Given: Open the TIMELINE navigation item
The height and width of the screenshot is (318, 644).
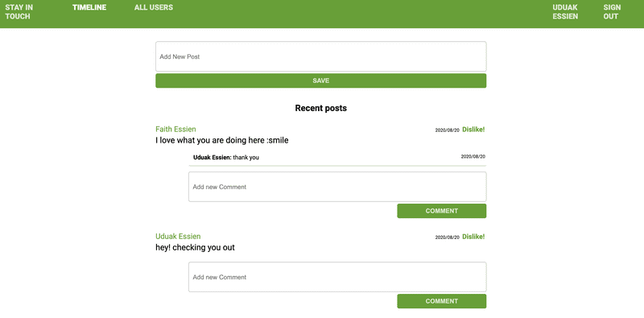Looking at the screenshot, I should (89, 7).
